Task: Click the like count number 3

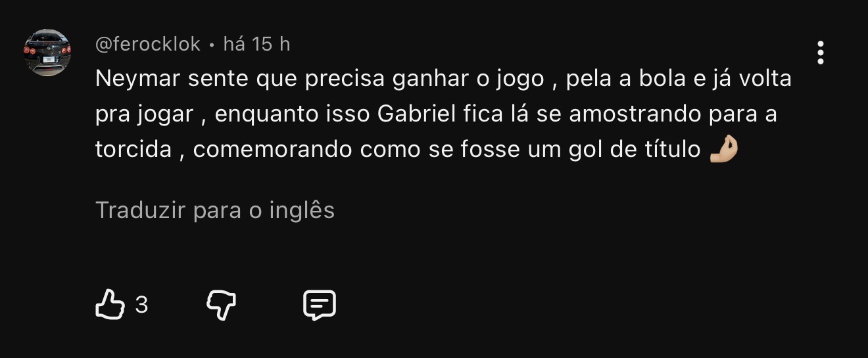Action: 141,305
